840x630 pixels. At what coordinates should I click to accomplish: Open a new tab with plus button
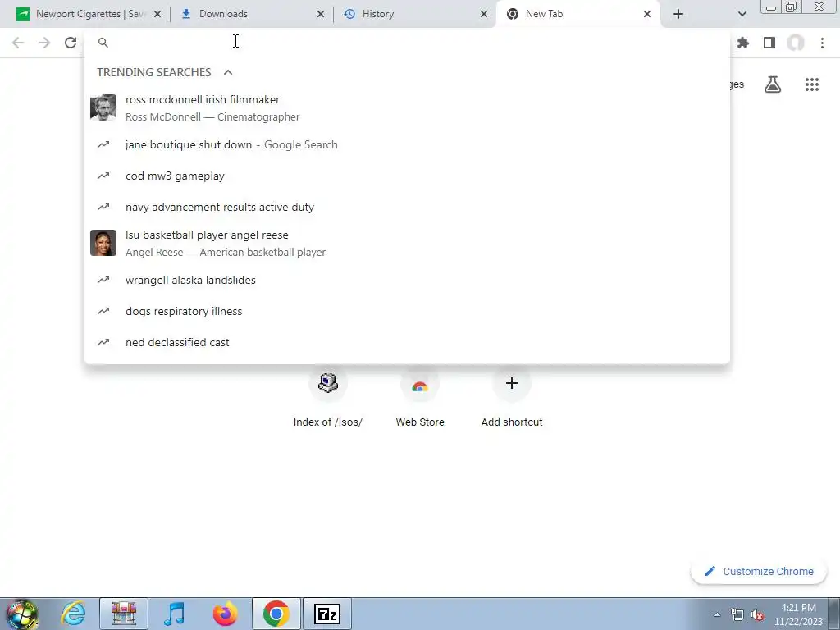tap(678, 14)
